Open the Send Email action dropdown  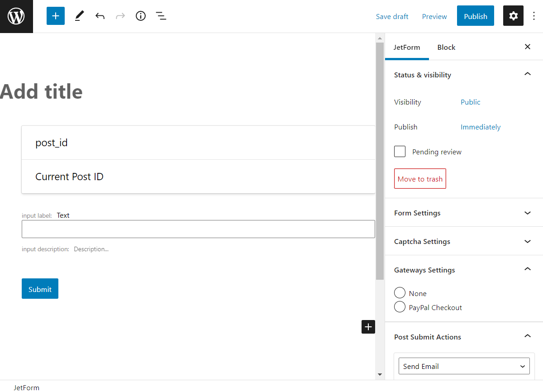(x=464, y=366)
